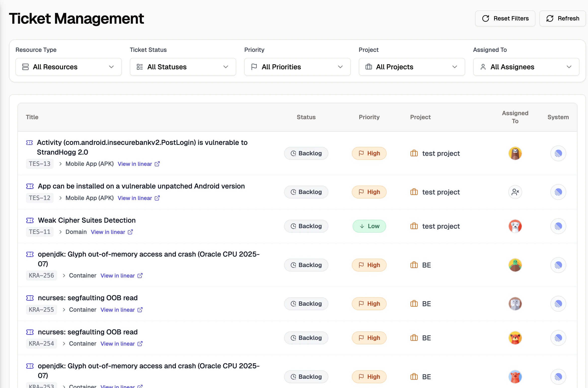Image resolution: width=588 pixels, height=388 pixels.
Task: Click the briefcase icon next to test project
Action: (x=414, y=153)
